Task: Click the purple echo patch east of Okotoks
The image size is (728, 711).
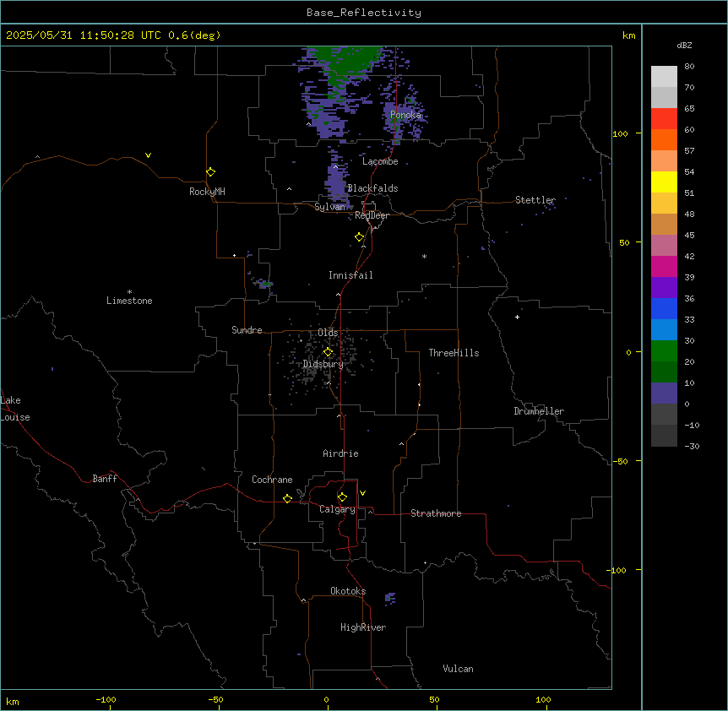Action: (390, 598)
